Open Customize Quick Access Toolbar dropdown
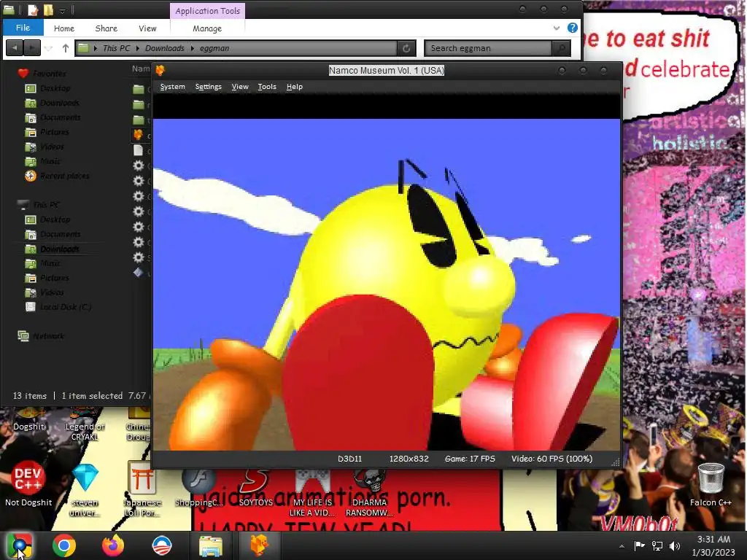747x560 pixels. 62,10
